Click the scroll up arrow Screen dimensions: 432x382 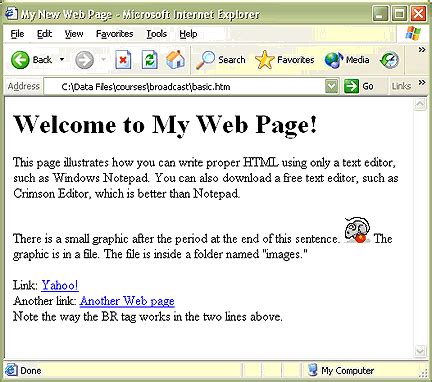(x=420, y=104)
